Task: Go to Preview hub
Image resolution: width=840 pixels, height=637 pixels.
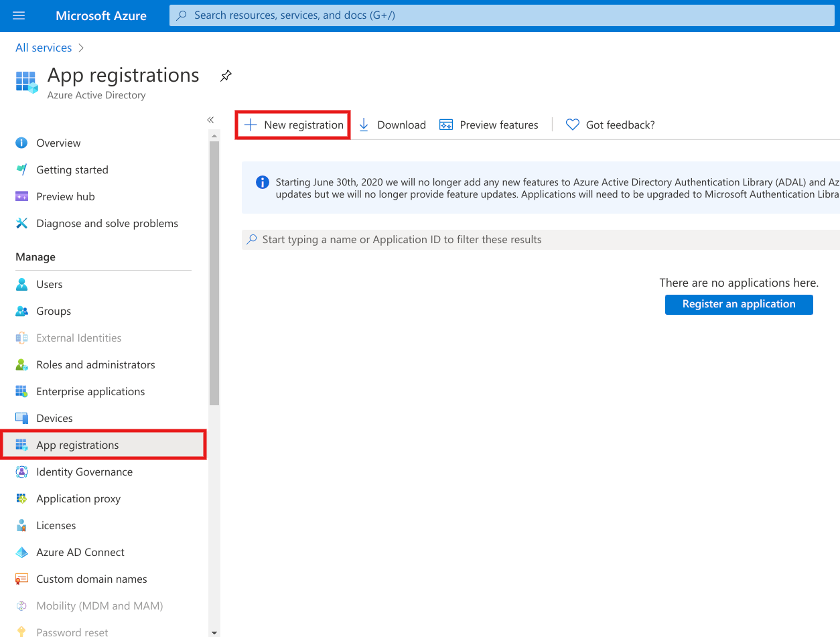Action: pos(66,196)
